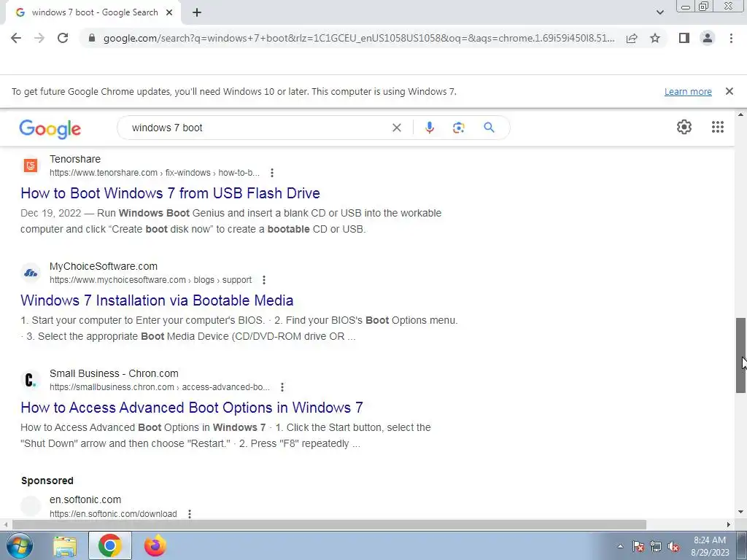Open the tab search dropdown arrow
747x560 pixels.
(659, 12)
